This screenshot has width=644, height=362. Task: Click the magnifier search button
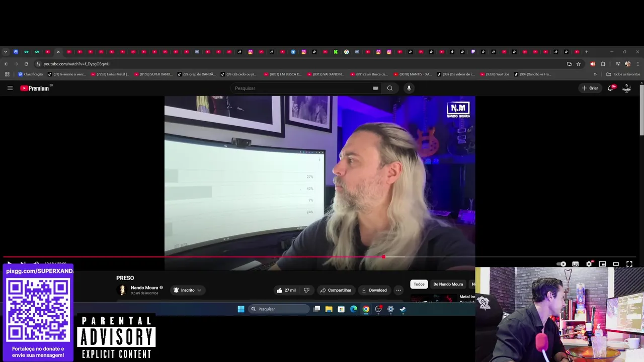pyautogui.click(x=390, y=88)
